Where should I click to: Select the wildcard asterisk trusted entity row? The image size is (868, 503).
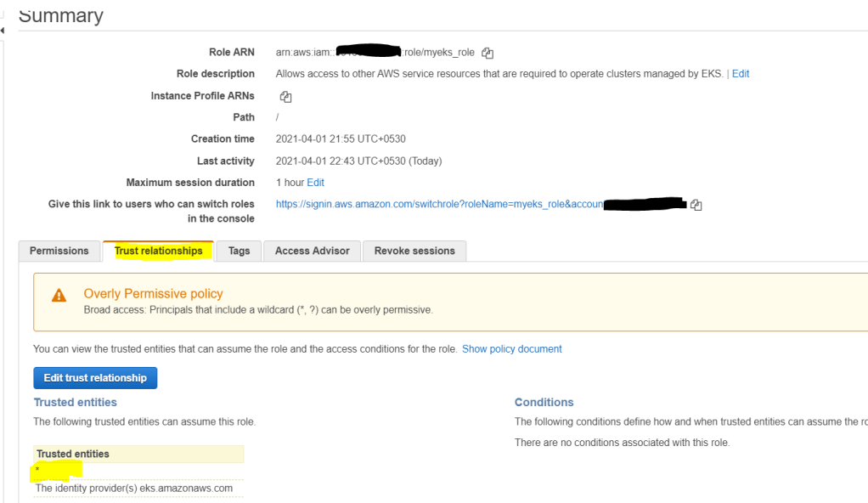tap(38, 470)
